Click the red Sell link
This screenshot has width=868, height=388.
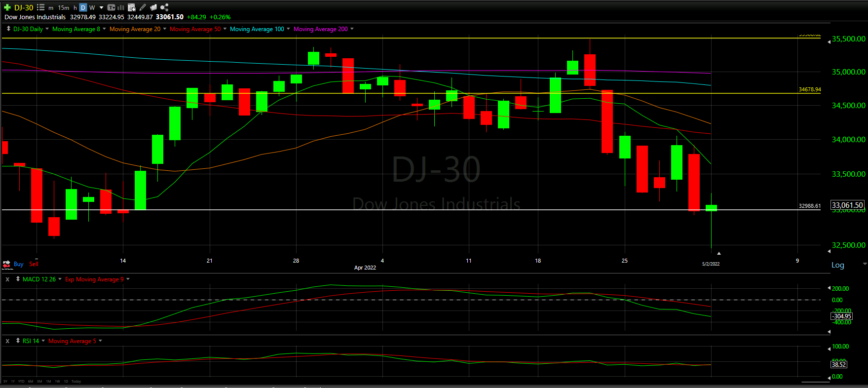[x=34, y=264]
